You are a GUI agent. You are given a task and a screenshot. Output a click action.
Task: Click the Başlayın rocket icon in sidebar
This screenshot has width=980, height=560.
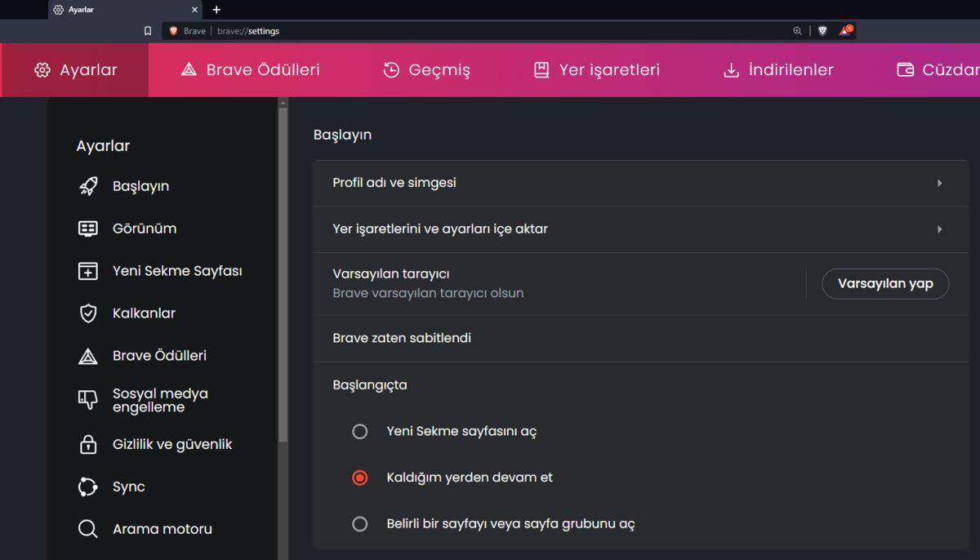coord(88,186)
